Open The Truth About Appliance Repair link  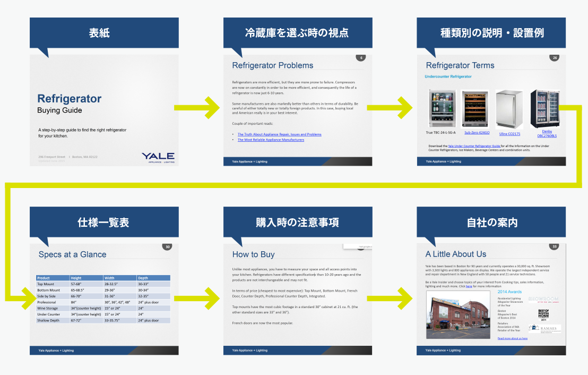pos(279,134)
